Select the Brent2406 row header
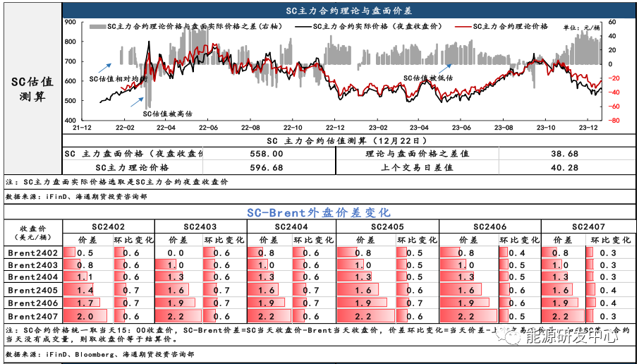Image resolution: width=639 pixels, height=364 pixels. [33, 303]
